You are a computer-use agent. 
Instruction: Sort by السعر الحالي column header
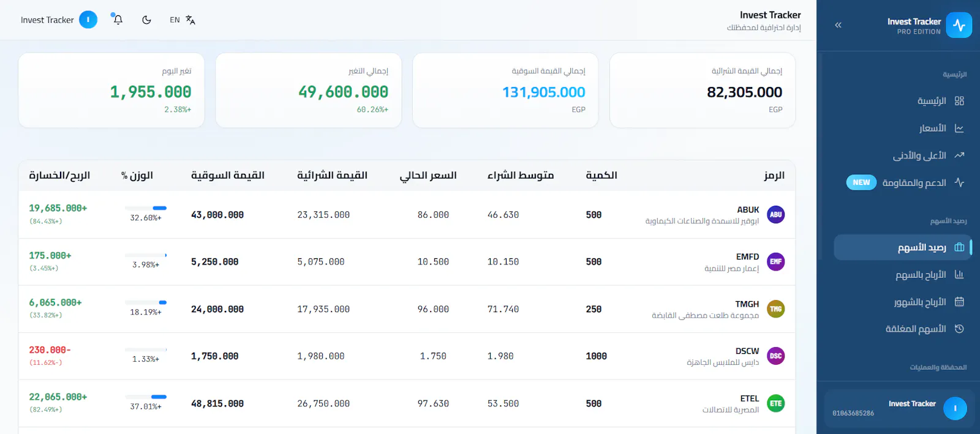[428, 176]
